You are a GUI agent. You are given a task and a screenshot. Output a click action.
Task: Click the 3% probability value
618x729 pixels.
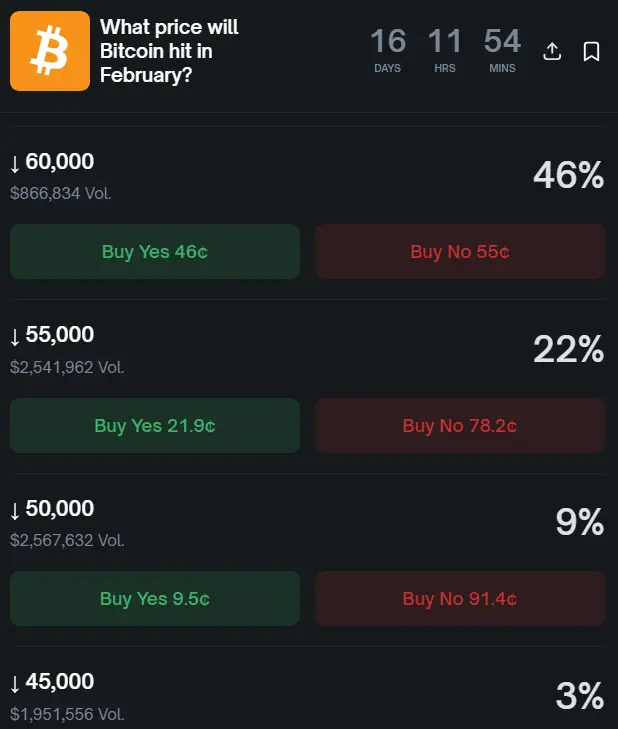click(579, 696)
